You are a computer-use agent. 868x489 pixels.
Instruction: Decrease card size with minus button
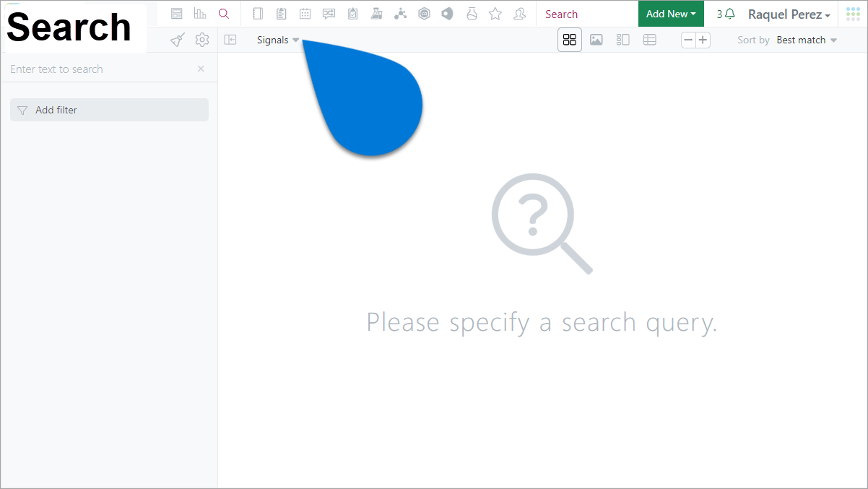pyautogui.click(x=689, y=40)
